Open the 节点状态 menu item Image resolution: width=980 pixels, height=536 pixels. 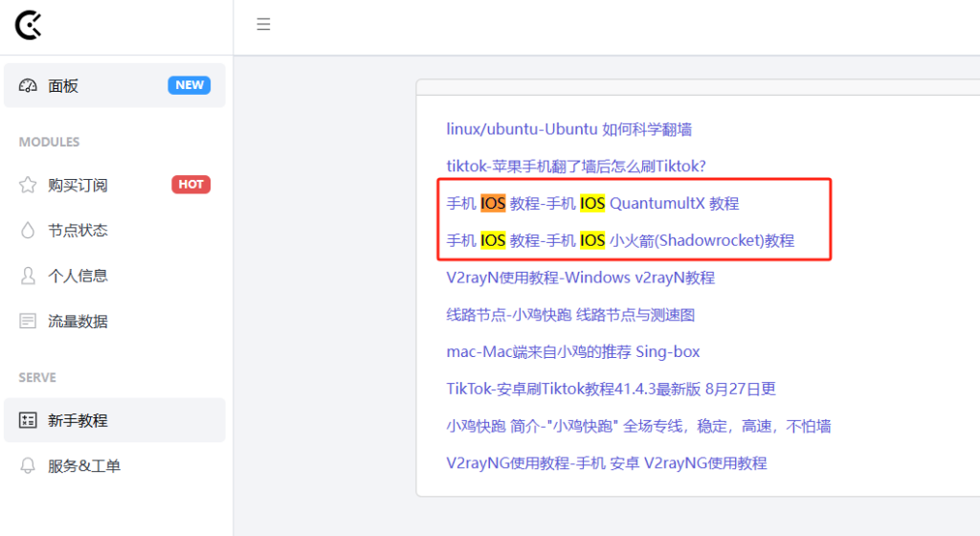[78, 231]
